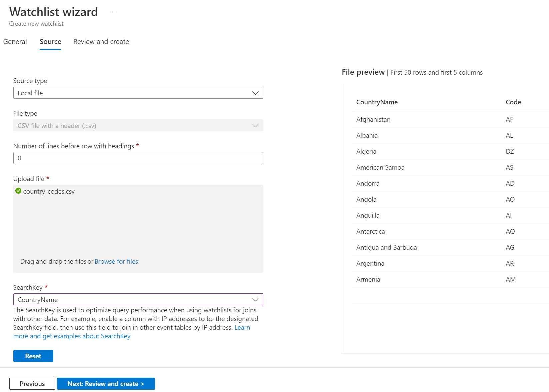
Task: Click the uploaded country-codes.csv file name
Action: pos(49,192)
